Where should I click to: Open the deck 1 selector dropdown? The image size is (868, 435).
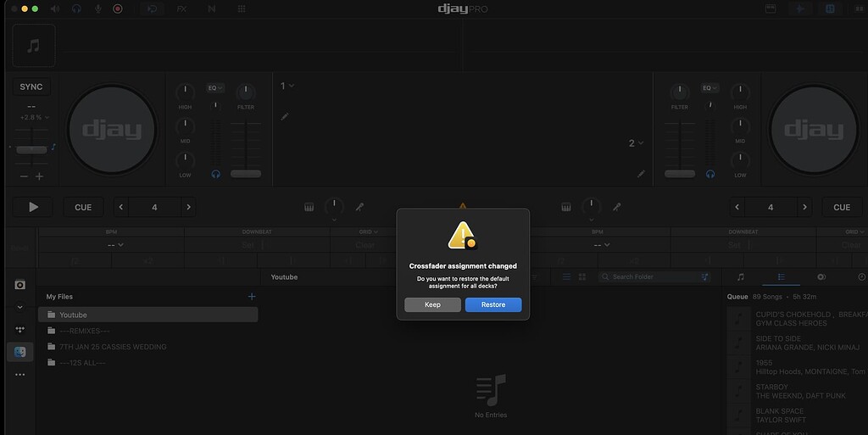pos(287,86)
